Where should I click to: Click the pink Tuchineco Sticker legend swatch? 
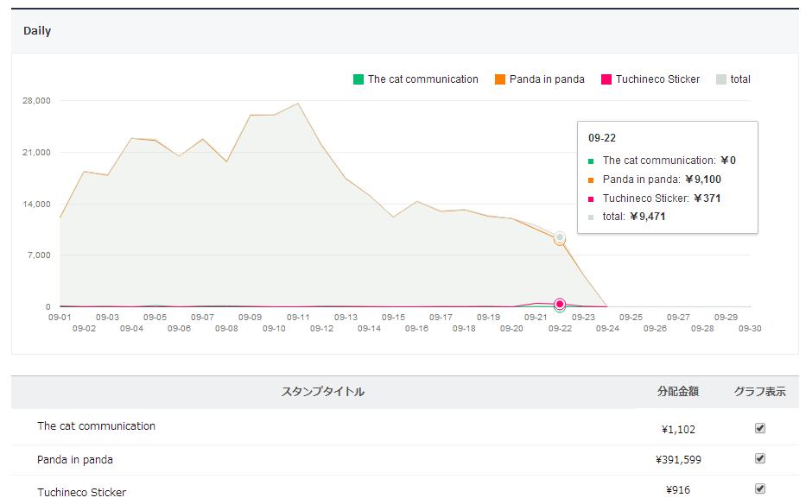click(x=606, y=79)
